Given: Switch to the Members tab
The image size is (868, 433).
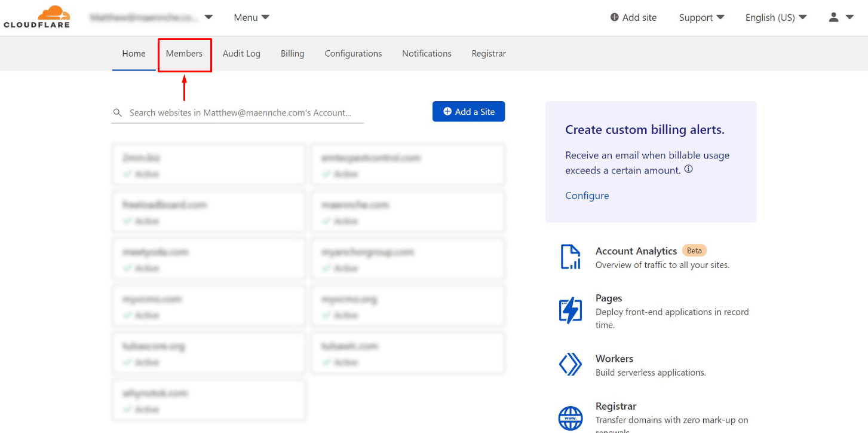Looking at the screenshot, I should click(x=184, y=53).
